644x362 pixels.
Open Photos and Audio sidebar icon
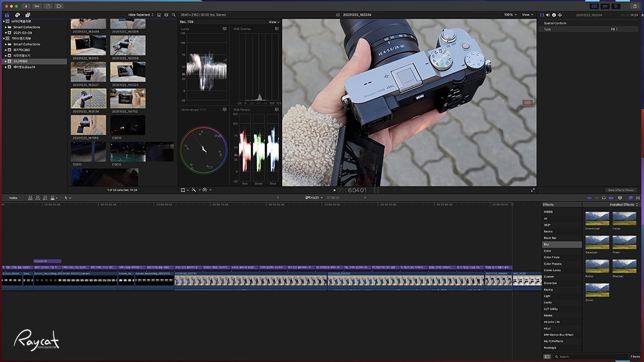pos(17,15)
